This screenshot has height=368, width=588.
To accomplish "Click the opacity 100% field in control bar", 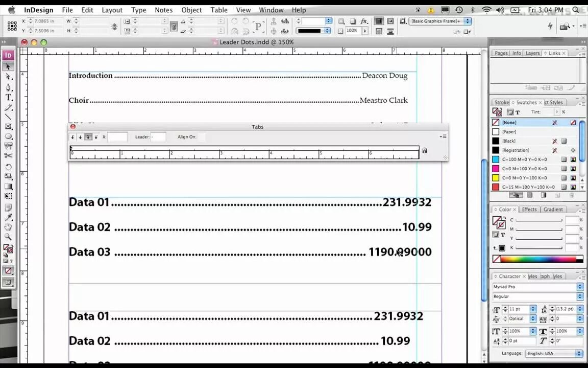I will point(353,31).
